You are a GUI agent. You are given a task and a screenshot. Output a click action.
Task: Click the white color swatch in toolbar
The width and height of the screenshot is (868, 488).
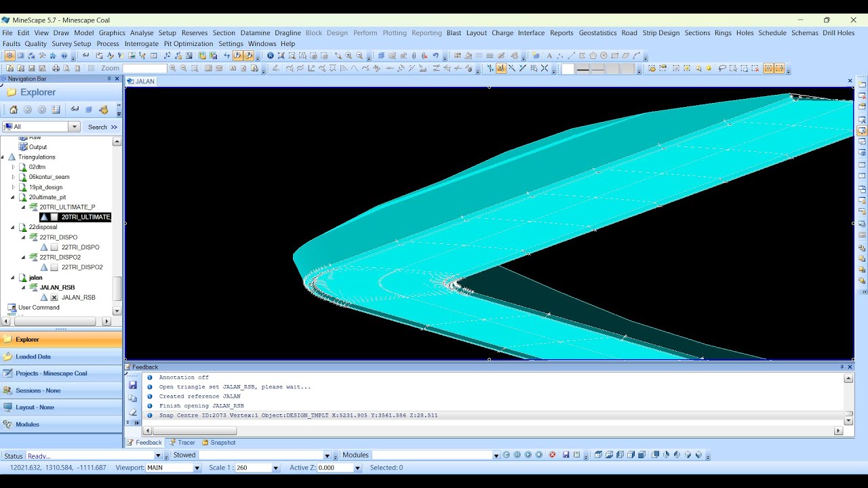(568, 68)
